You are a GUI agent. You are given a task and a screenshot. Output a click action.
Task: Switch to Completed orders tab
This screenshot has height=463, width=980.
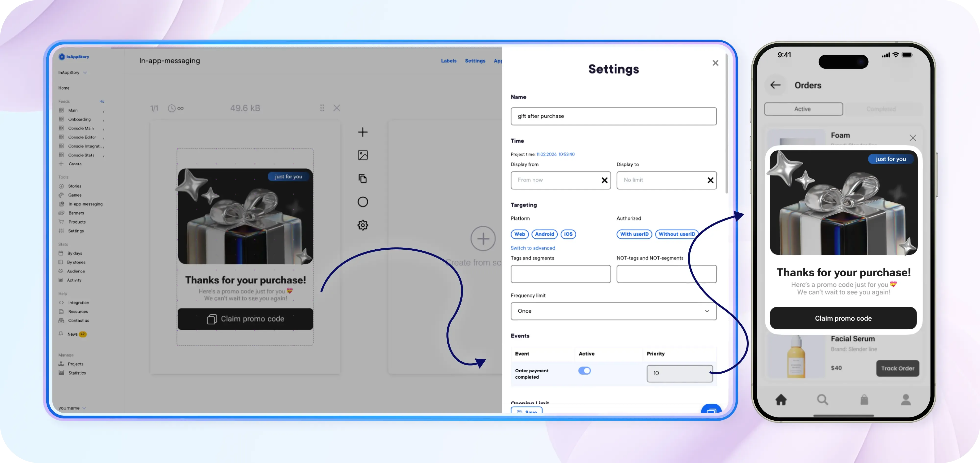[x=881, y=109]
